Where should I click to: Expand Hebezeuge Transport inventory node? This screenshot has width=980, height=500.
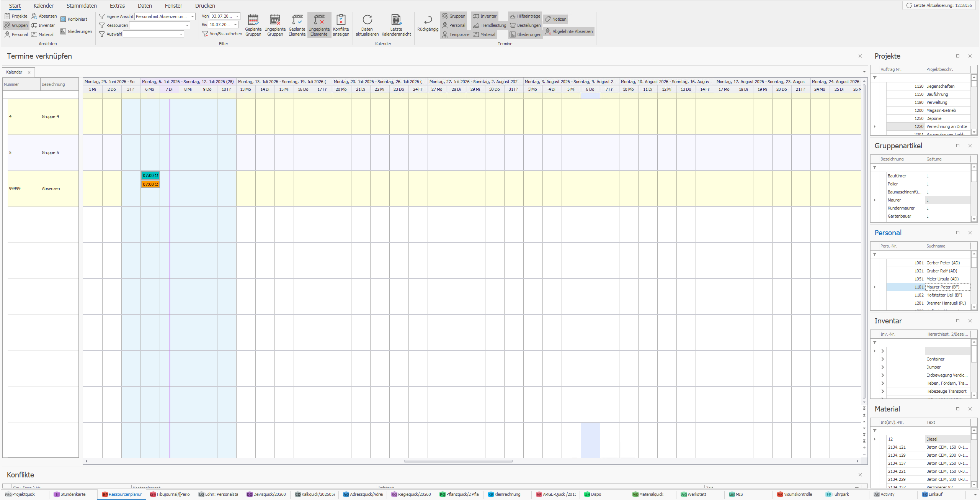(x=883, y=391)
